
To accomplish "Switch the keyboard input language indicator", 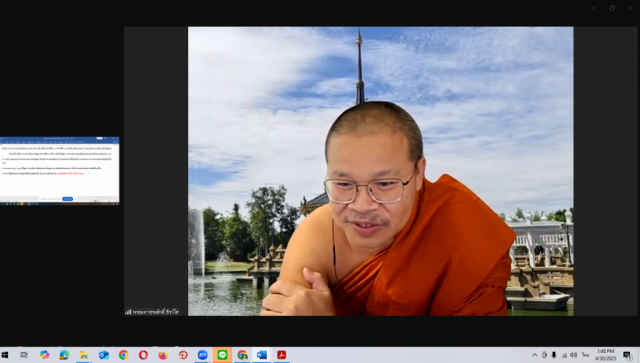I will click(585, 355).
